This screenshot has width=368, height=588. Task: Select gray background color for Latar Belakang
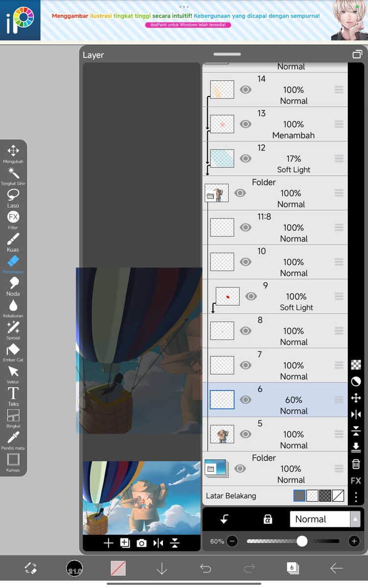pos(299,496)
